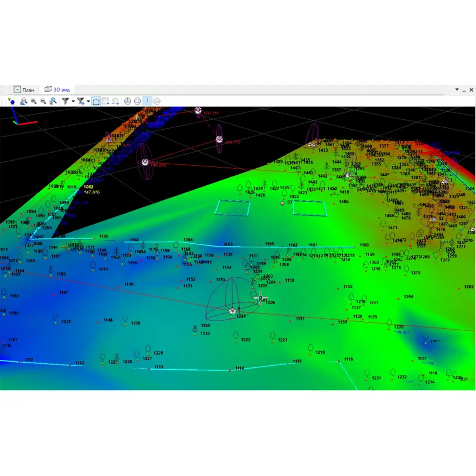
Task: Click the zoom out magnifier icon
Action: [43, 102]
